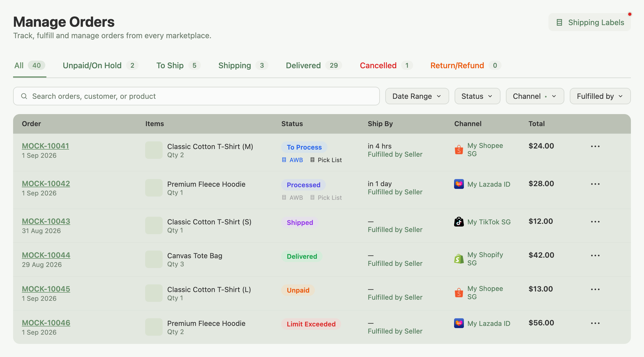Click Lazada icon on MOCK-10042 row
The width and height of the screenshot is (644, 357).
point(459,184)
